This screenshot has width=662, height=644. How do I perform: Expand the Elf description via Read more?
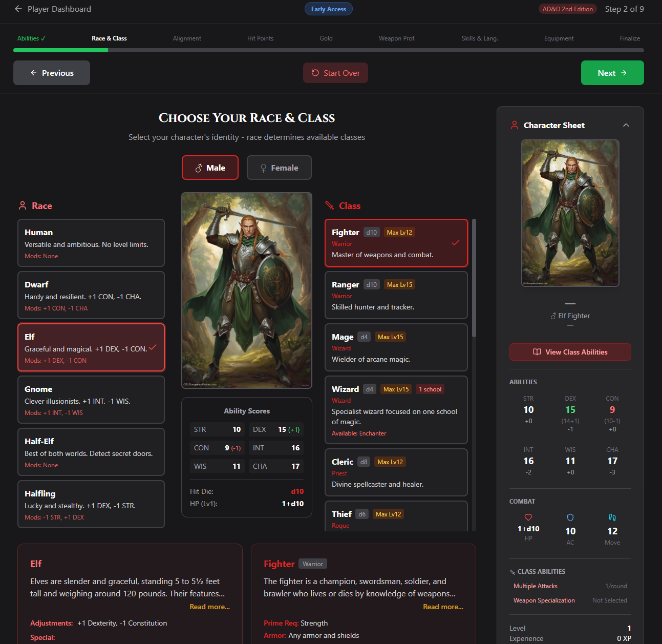pyautogui.click(x=209, y=606)
